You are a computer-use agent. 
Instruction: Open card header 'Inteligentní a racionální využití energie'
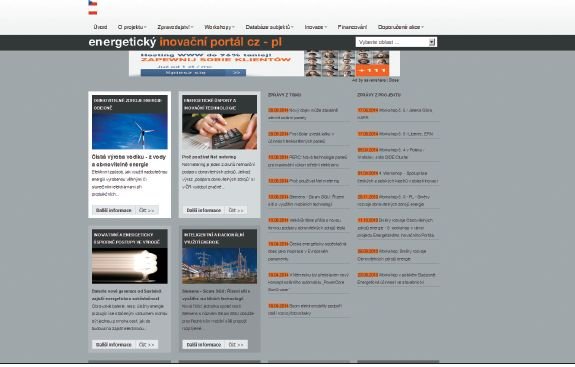(x=220, y=238)
